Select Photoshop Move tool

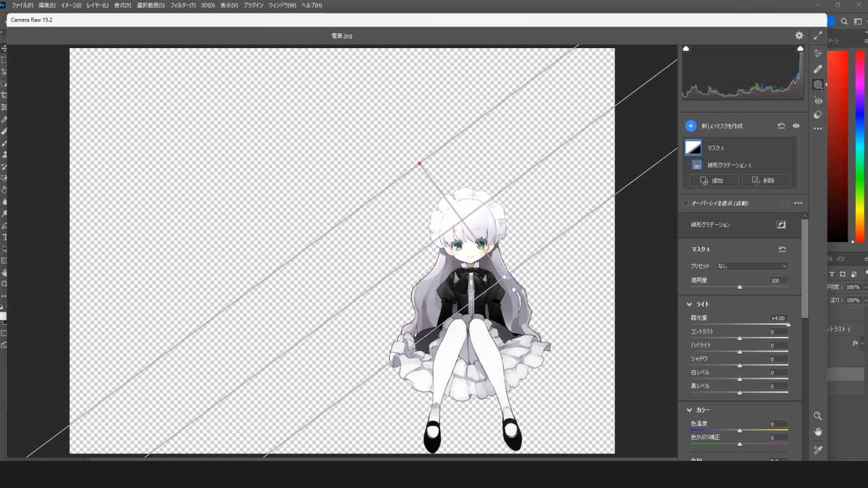(x=4, y=49)
